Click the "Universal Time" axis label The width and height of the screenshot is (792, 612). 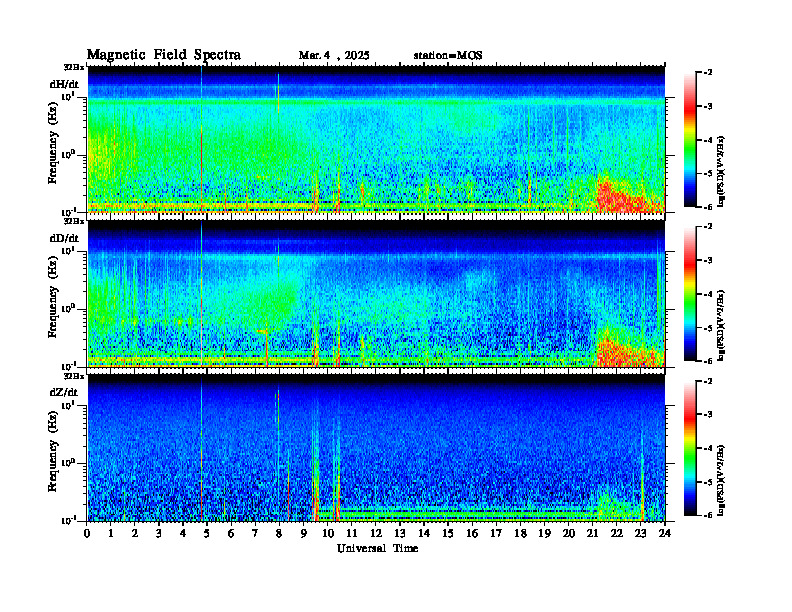pyautogui.click(x=377, y=548)
